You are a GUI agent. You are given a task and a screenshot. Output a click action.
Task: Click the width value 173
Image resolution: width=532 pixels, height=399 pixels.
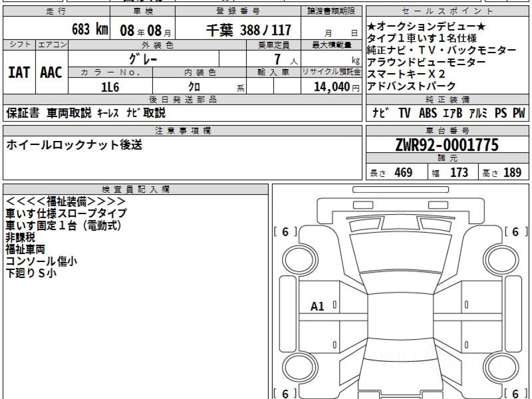point(459,172)
